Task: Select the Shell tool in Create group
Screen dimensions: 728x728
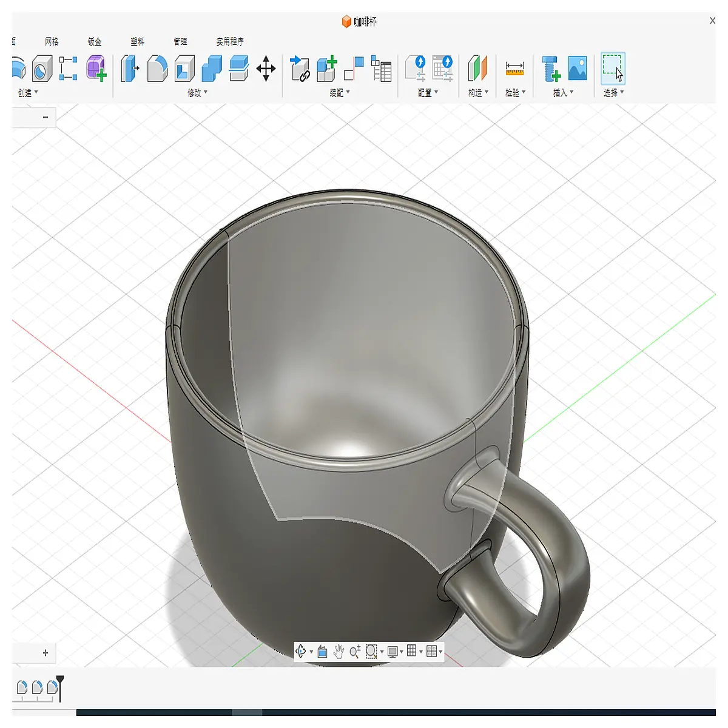Action: point(42,69)
